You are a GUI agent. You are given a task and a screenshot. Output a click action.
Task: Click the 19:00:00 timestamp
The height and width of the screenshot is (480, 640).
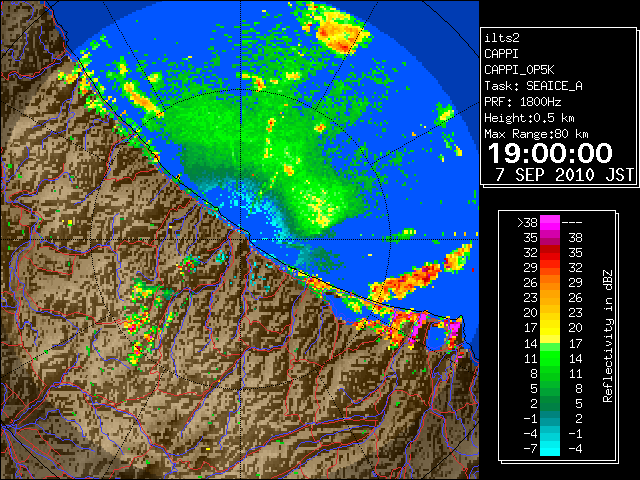[550, 153]
